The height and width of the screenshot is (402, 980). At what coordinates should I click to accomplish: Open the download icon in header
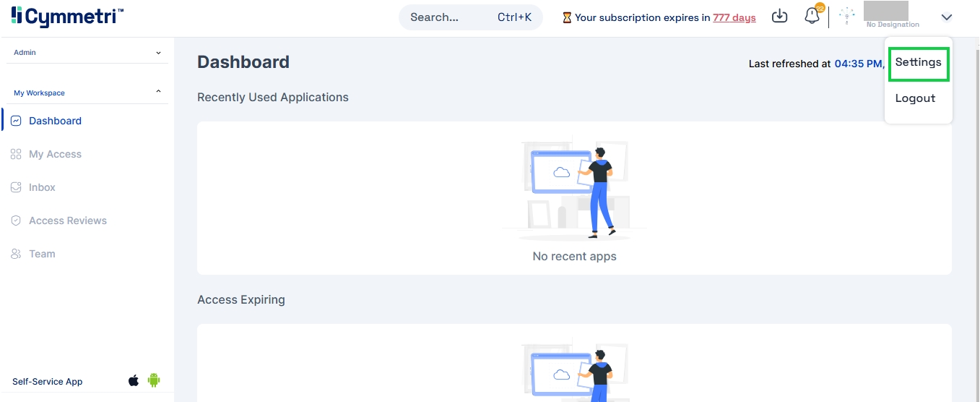(x=779, y=16)
